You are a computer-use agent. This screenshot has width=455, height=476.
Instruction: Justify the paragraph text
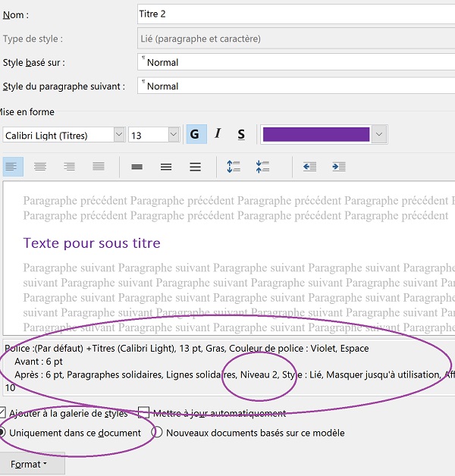99,167
